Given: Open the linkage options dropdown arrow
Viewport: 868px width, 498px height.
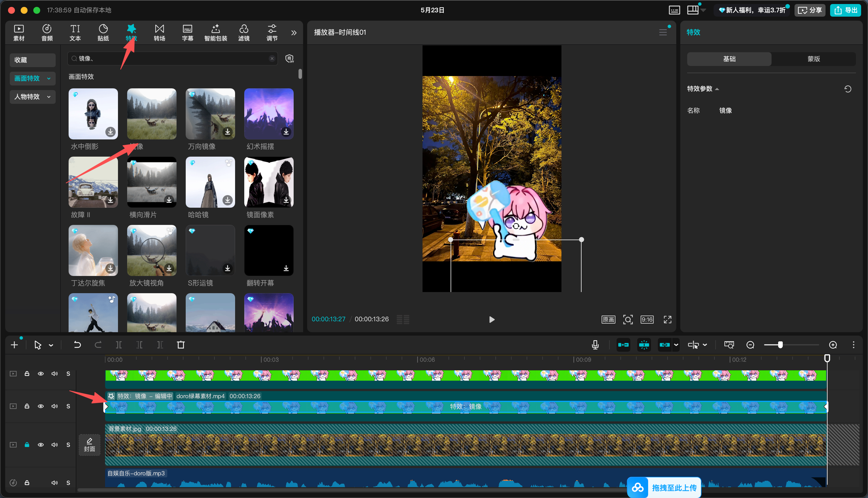Looking at the screenshot, I should [676, 345].
